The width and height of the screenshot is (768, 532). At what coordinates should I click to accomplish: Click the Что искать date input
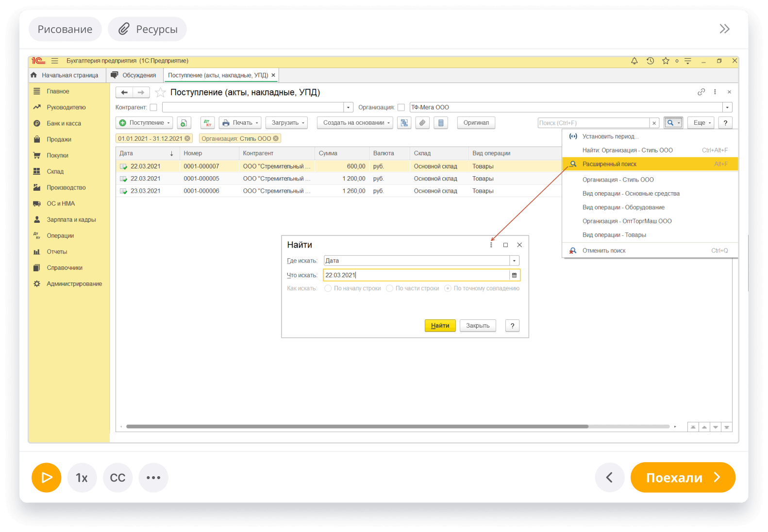coord(417,275)
